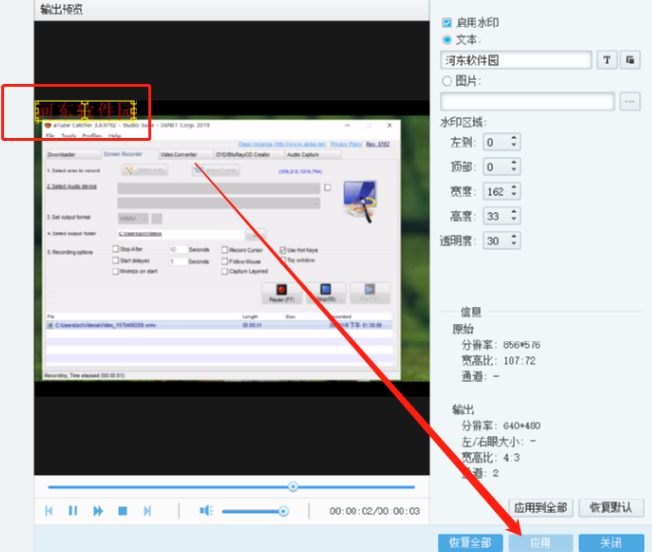Image resolution: width=652 pixels, height=552 pixels.
Task: Edit the watermark text field 河东软件园
Action: (516, 60)
